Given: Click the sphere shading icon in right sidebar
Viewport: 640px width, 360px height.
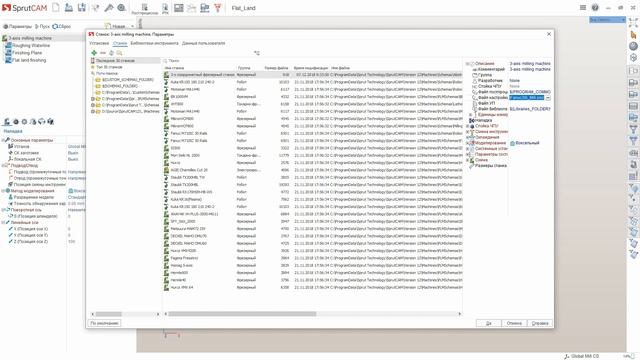Looking at the screenshot, I should coord(633,46).
